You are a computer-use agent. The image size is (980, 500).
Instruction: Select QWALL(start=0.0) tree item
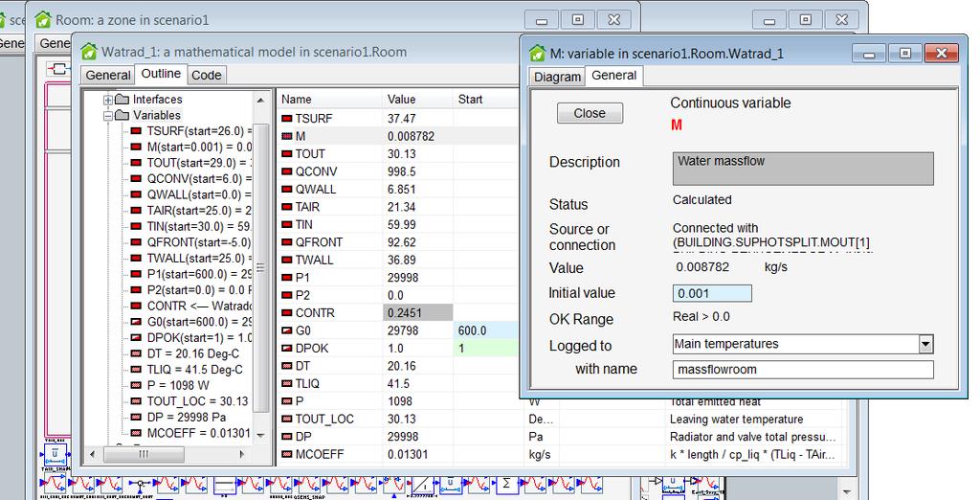coord(199,194)
